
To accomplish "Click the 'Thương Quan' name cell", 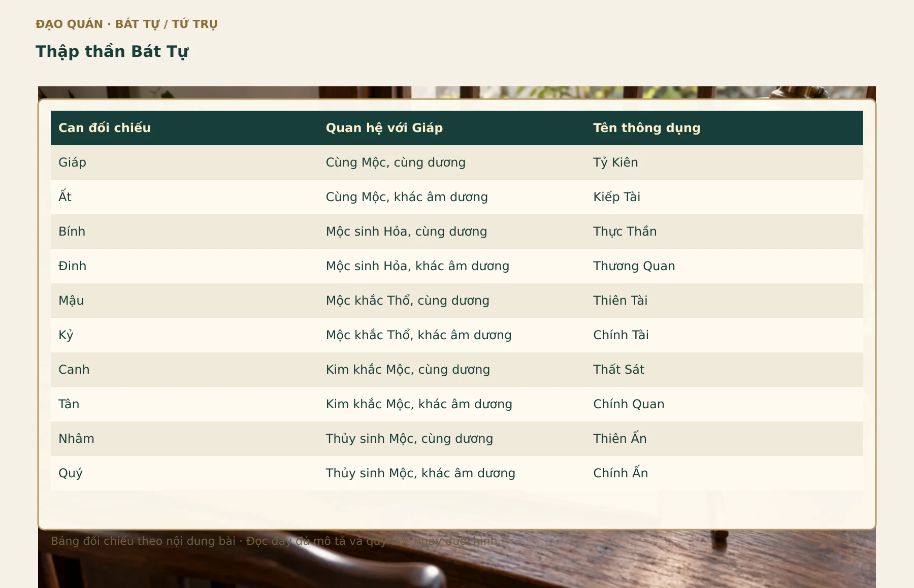I will point(725,266).
